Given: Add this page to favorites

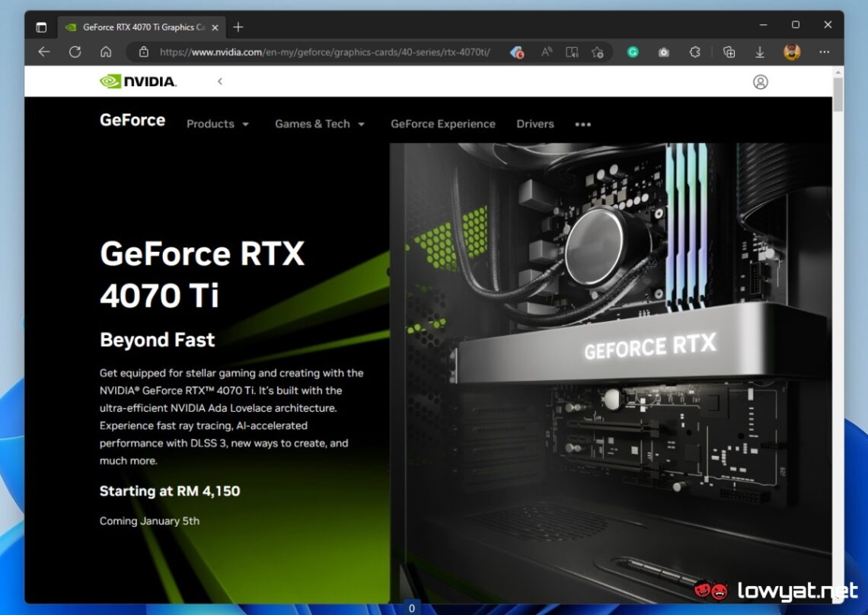Looking at the screenshot, I should (x=598, y=52).
